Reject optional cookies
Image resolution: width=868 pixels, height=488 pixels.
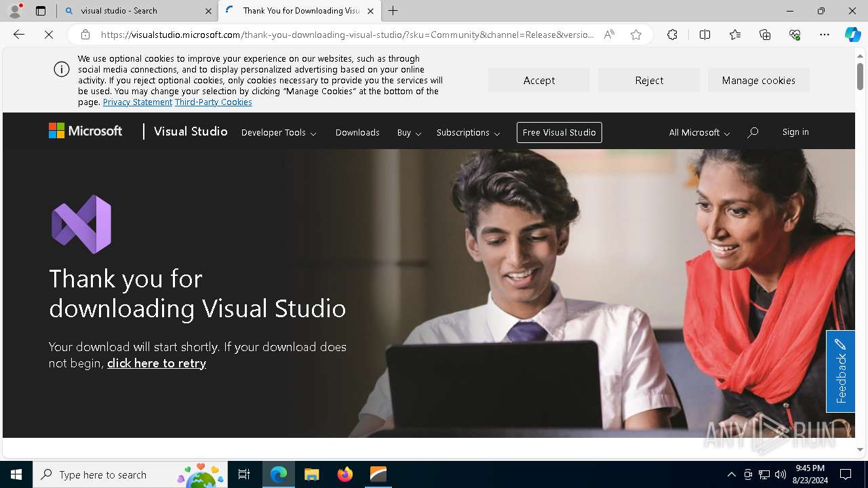[x=649, y=80]
